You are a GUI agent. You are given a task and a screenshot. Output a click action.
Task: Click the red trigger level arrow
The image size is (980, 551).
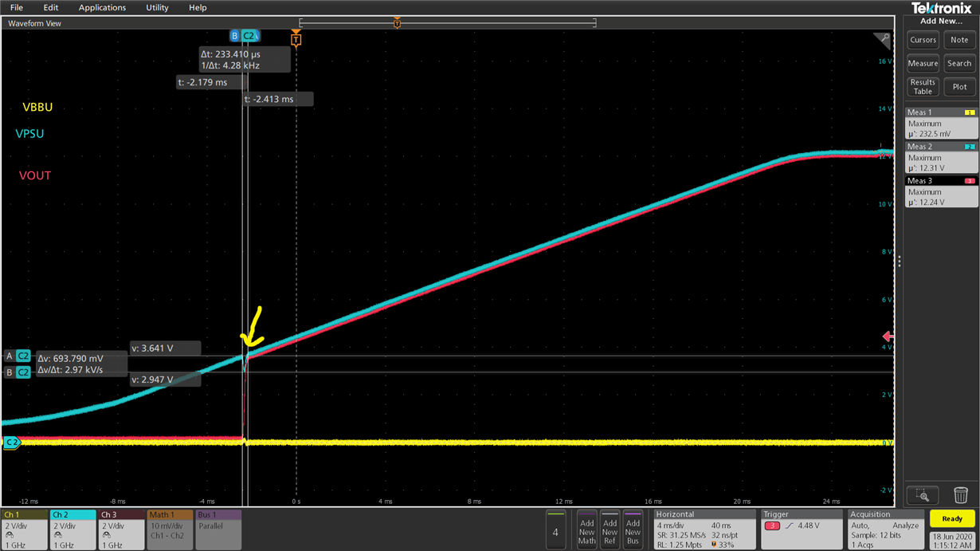[x=889, y=337]
